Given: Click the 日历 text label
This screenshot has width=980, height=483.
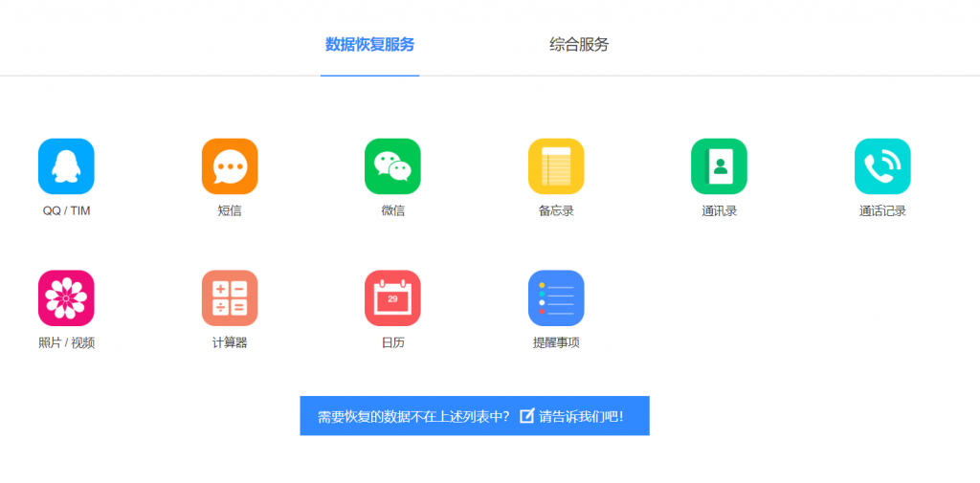Looking at the screenshot, I should pos(392,343).
